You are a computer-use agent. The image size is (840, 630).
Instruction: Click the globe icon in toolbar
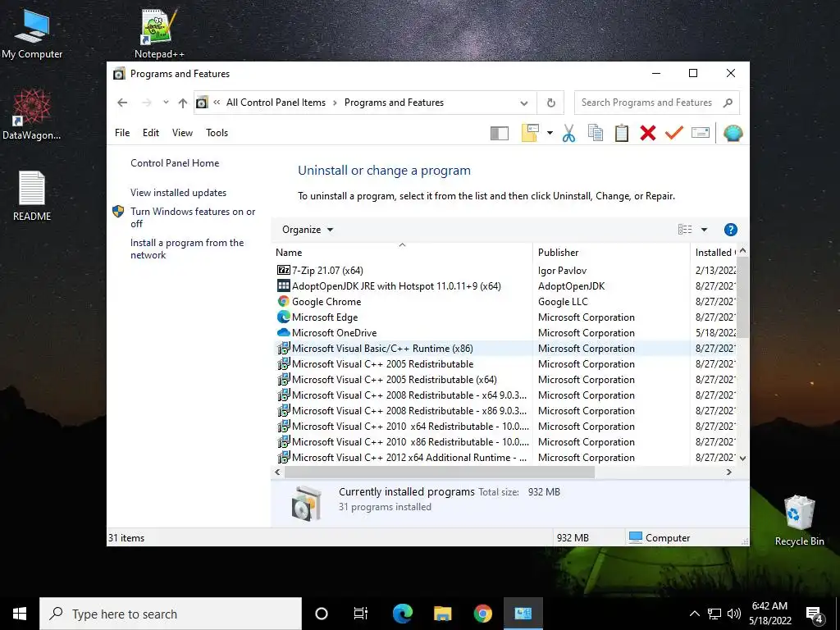[733, 133]
